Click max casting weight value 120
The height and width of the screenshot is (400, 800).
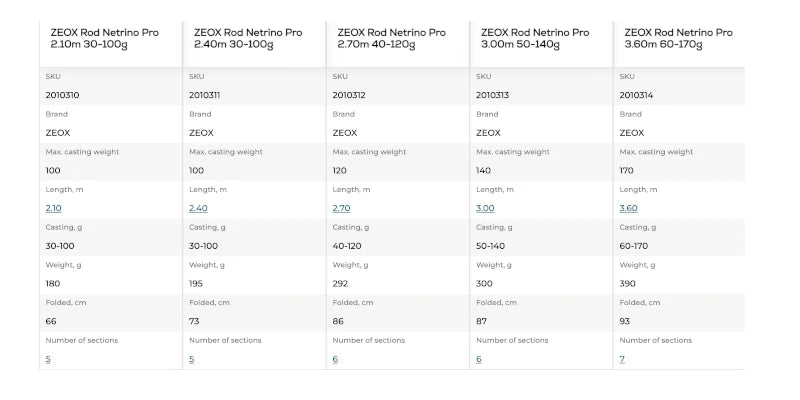point(339,170)
